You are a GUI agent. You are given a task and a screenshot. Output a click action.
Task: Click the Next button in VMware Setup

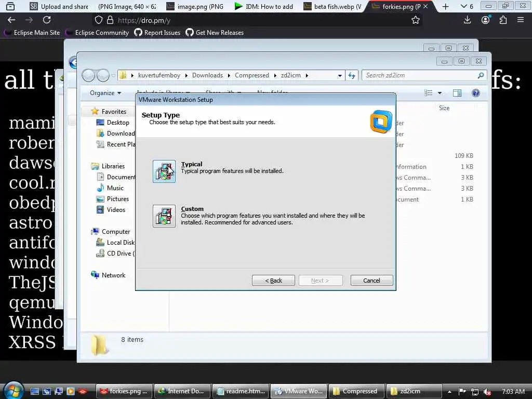point(320,281)
